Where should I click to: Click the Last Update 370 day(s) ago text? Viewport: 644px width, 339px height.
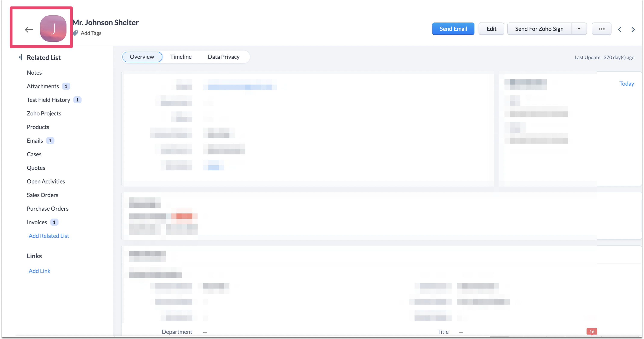(x=604, y=57)
